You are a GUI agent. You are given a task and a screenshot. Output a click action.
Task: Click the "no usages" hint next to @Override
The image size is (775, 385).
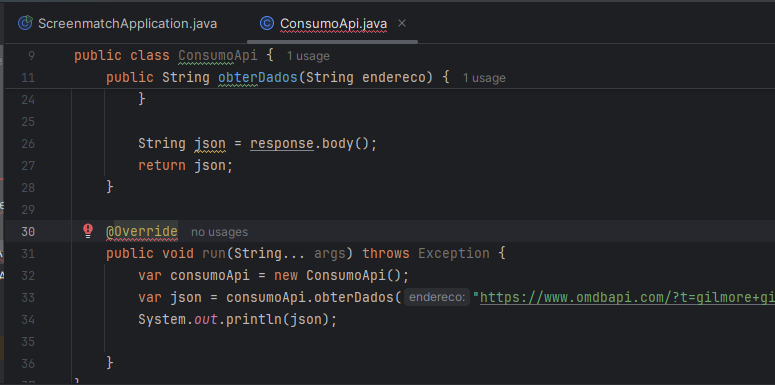click(x=219, y=232)
